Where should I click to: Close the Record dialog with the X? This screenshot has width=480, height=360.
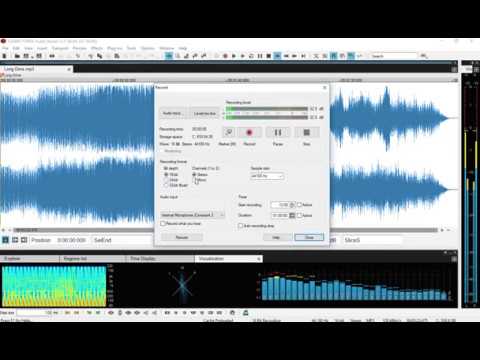[x=325, y=87]
